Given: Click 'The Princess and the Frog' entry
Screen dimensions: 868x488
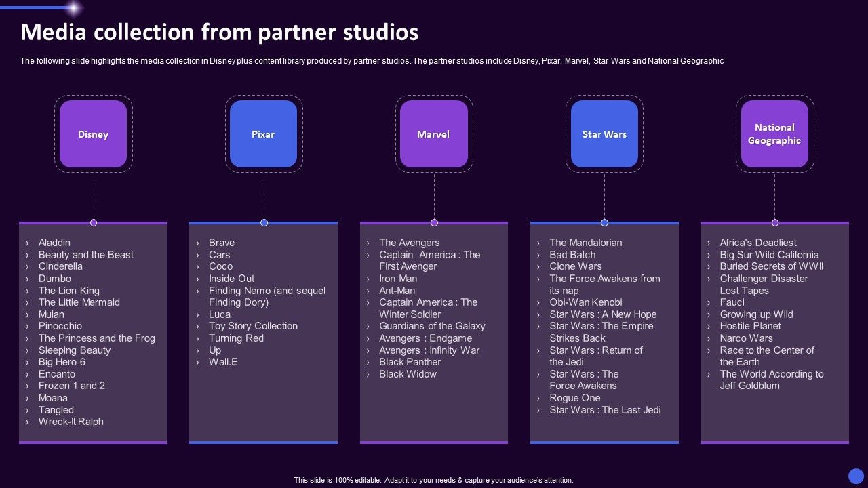Looking at the screenshot, I should (97, 338).
